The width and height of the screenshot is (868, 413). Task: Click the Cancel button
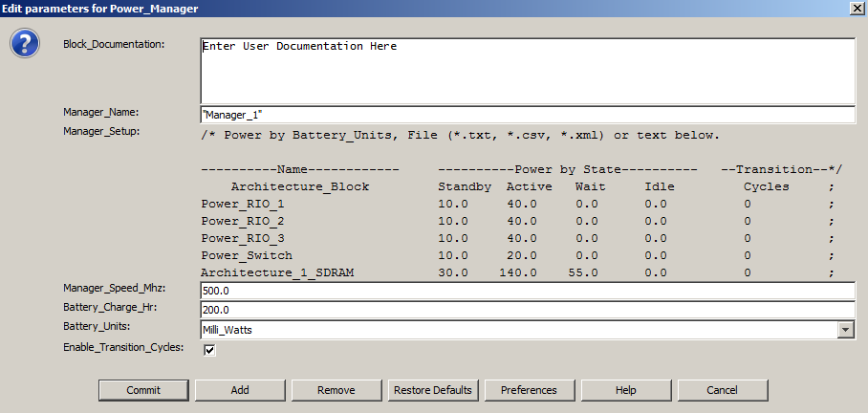[x=722, y=390]
